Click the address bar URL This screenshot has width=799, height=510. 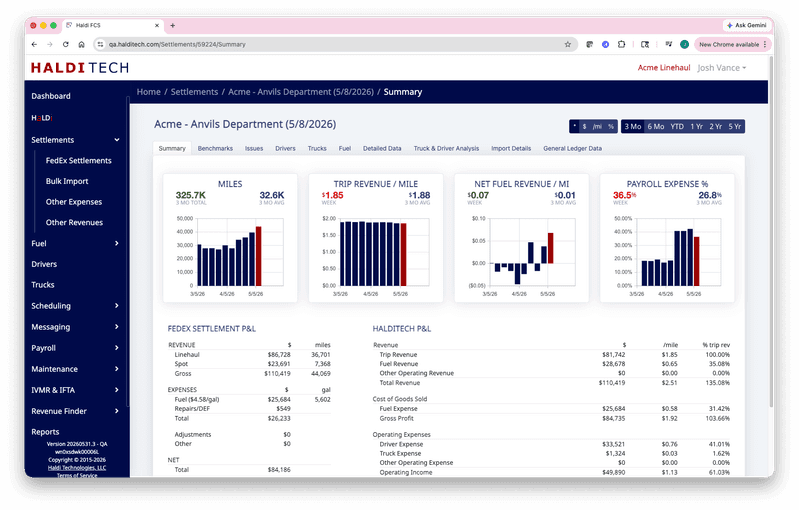pos(177,44)
